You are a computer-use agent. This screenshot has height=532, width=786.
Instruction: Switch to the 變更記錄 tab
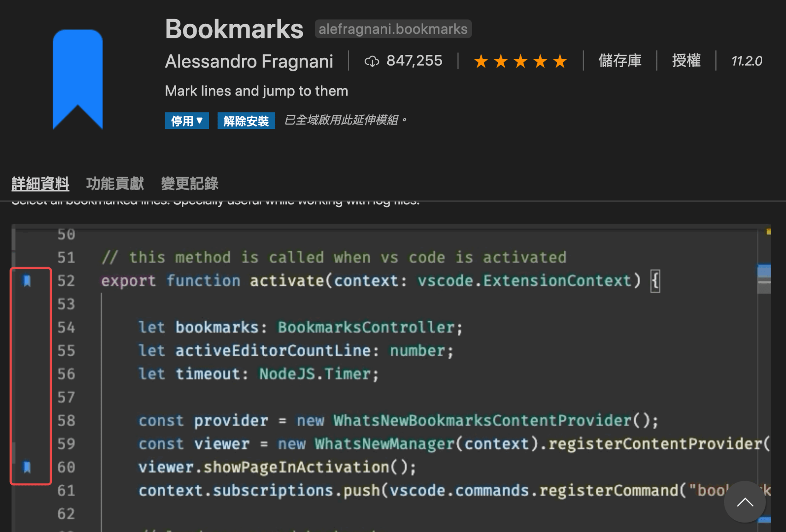pyautogui.click(x=190, y=183)
